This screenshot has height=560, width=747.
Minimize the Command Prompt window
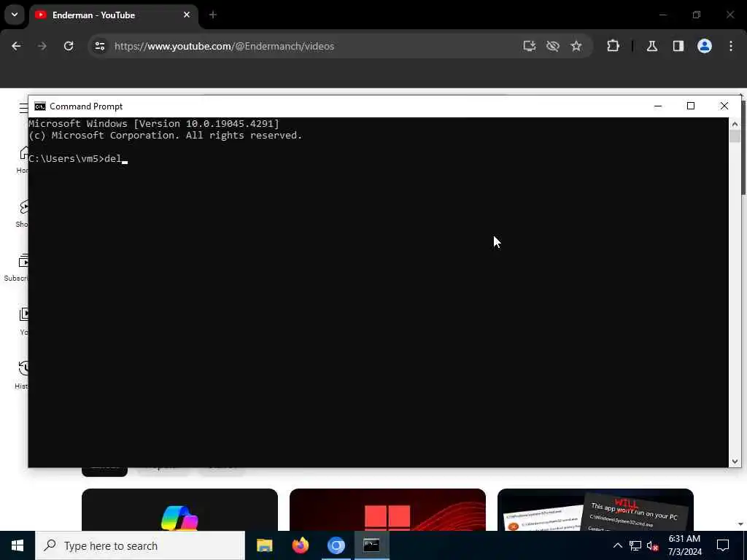658,106
